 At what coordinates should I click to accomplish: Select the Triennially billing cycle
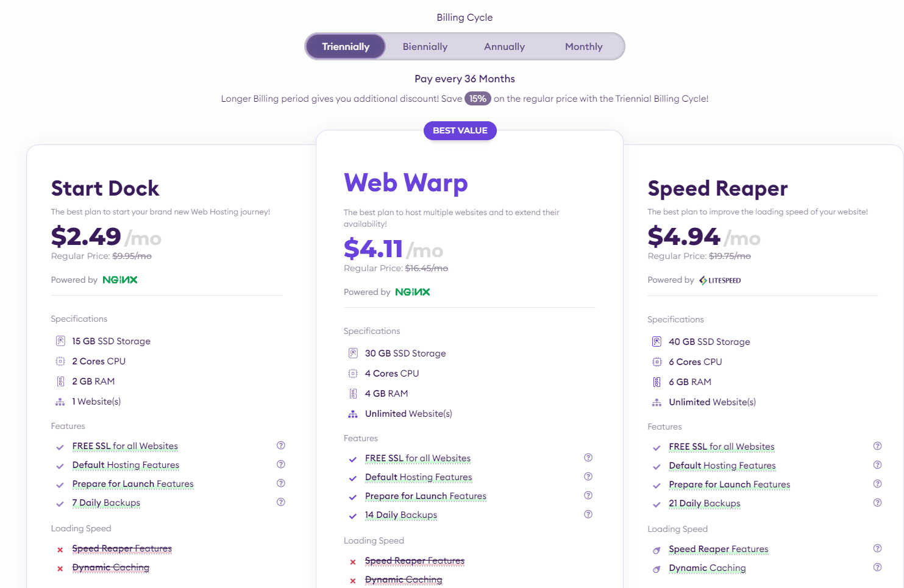tap(346, 47)
